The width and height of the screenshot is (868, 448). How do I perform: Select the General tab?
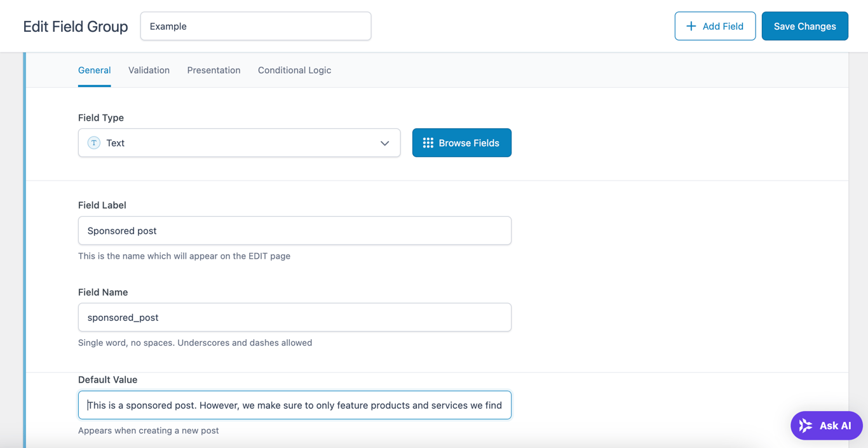[x=94, y=70]
